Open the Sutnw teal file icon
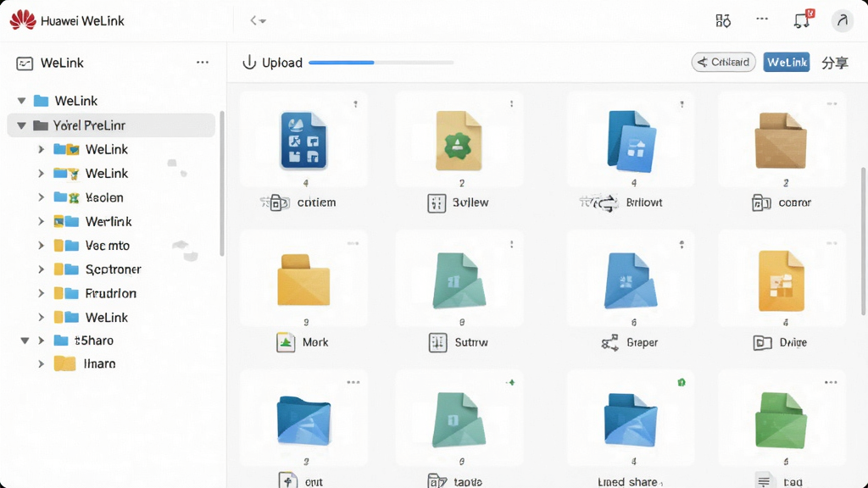The width and height of the screenshot is (868, 488). click(459, 280)
